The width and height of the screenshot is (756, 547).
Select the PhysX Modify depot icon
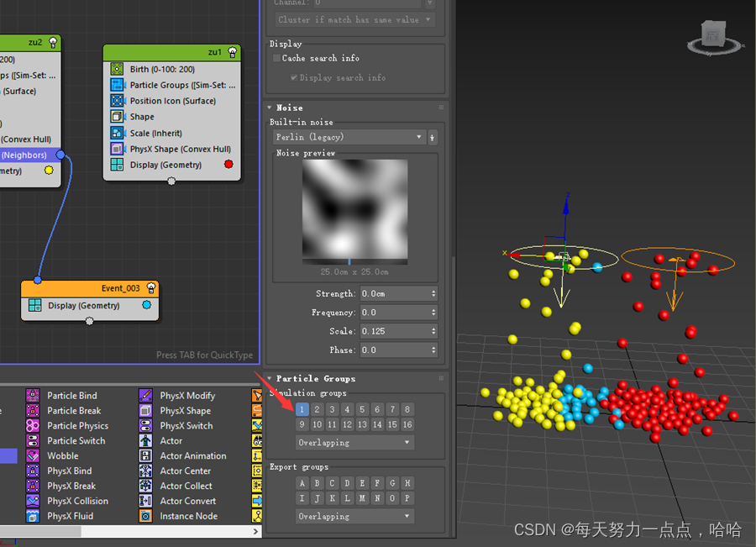145,396
